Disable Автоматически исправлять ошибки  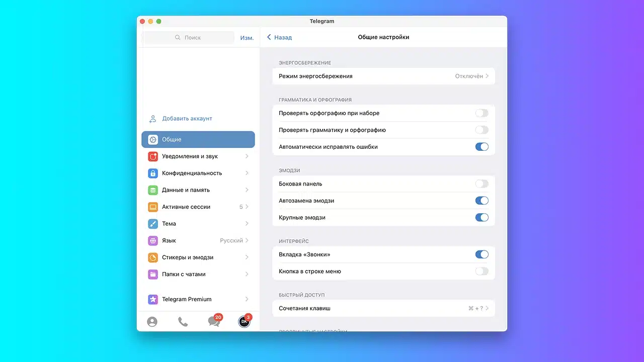point(481,146)
